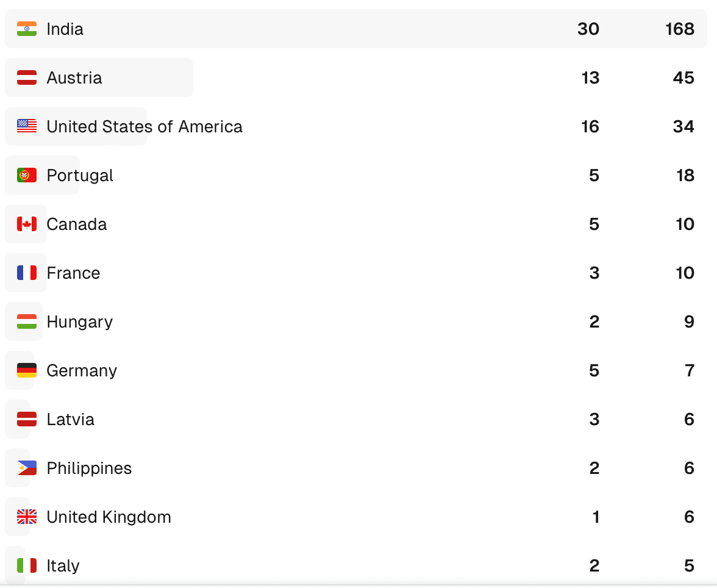Click the France tricolor flag icon
Viewport: 717px width, 588px height.
tap(27, 273)
